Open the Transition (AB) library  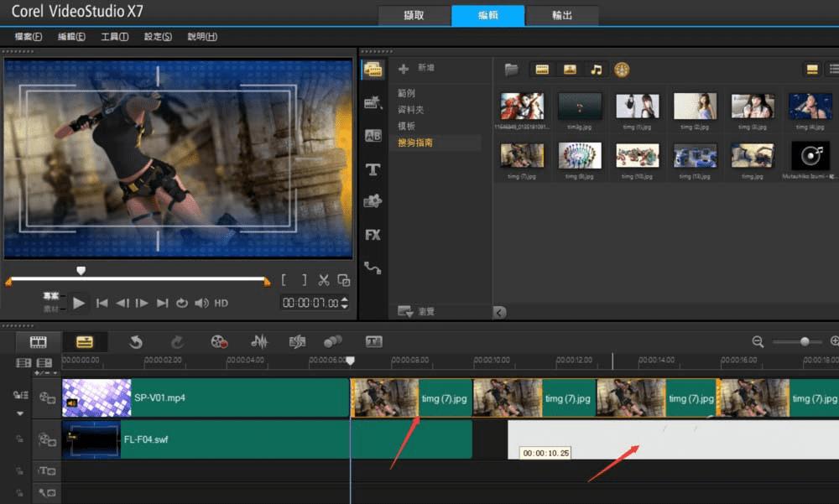[x=373, y=136]
